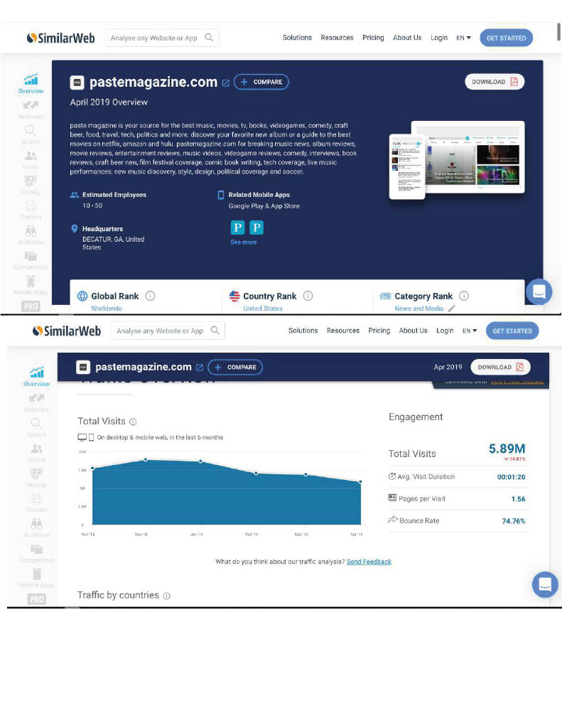This screenshot has height=728, width=562.
Task: Open Content icon in upper screenshot sidebar
Action: [x=31, y=205]
